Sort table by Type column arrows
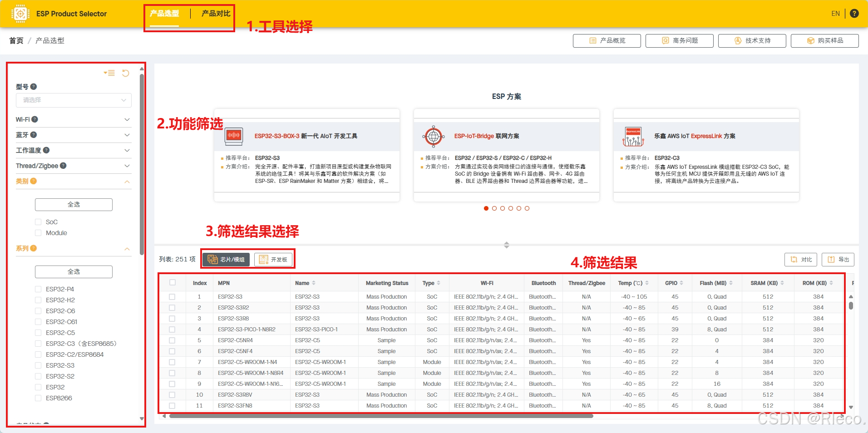 pyautogui.click(x=439, y=283)
